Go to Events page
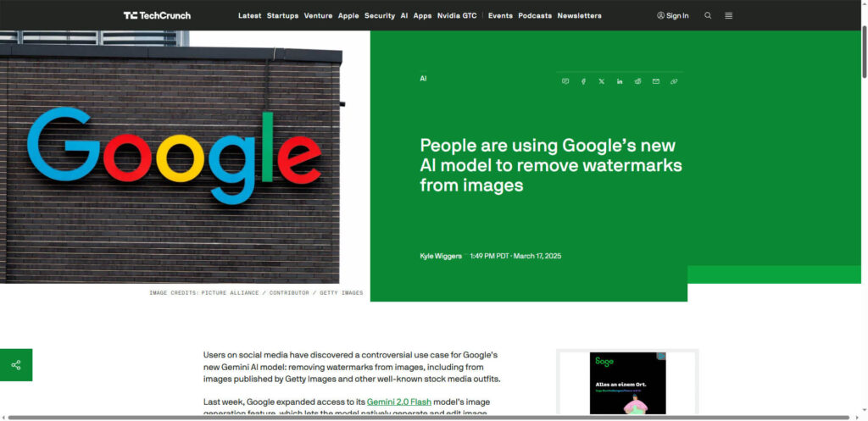Image resolution: width=868 pixels, height=421 pixels. [x=500, y=15]
